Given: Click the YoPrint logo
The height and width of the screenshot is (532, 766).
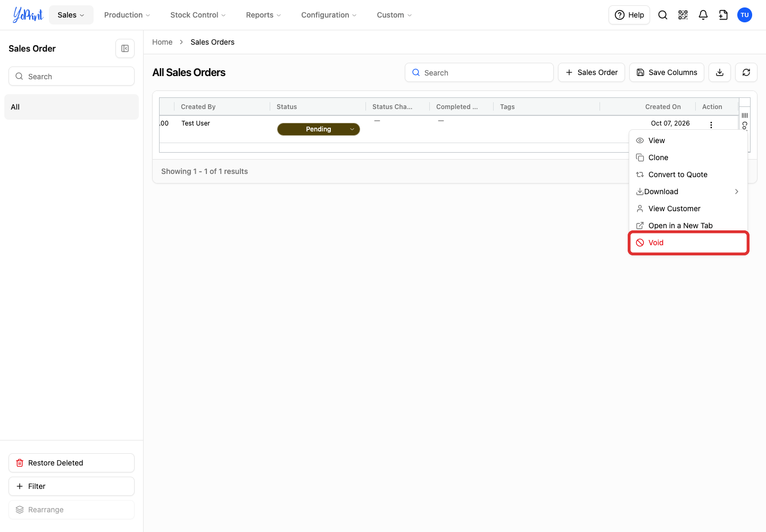Looking at the screenshot, I should (28, 15).
